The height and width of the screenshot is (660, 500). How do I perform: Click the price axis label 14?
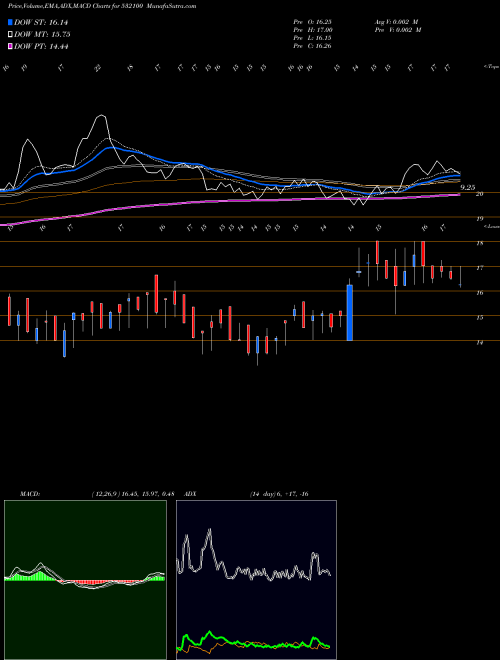479,343
